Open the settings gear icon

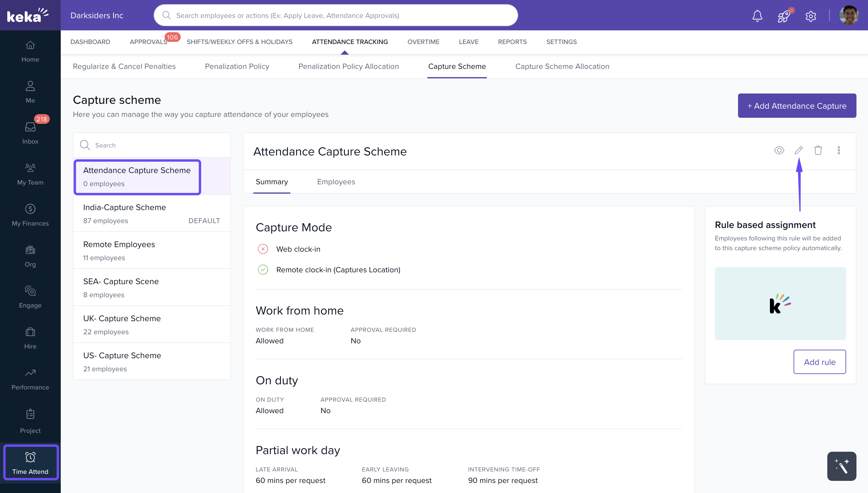(810, 15)
